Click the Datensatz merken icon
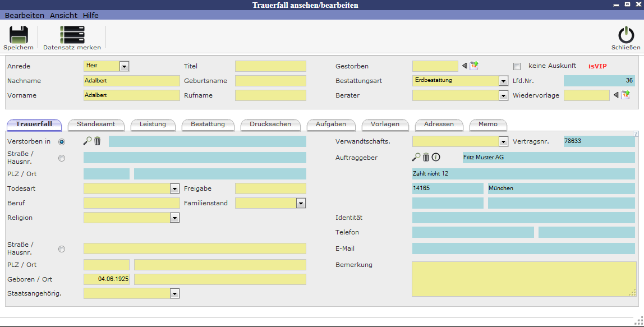Image resolution: width=644 pixels, height=327 pixels. (72, 35)
